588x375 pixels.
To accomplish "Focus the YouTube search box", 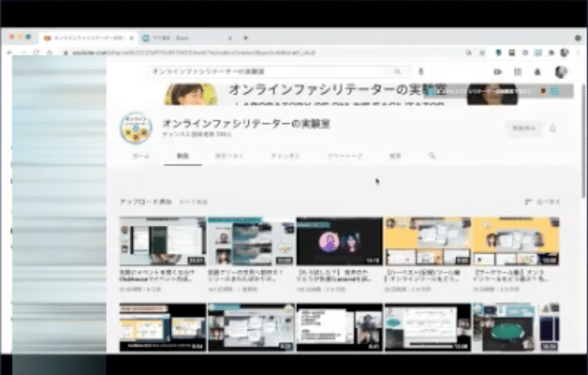I will pos(268,71).
